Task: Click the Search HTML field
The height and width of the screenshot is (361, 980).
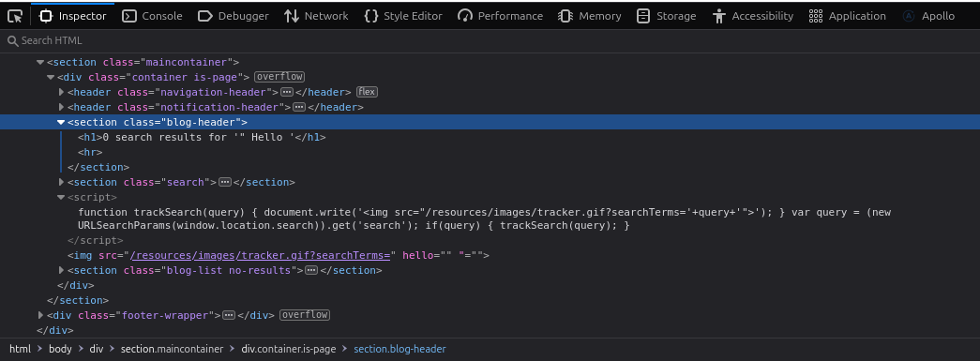Action: (490, 40)
